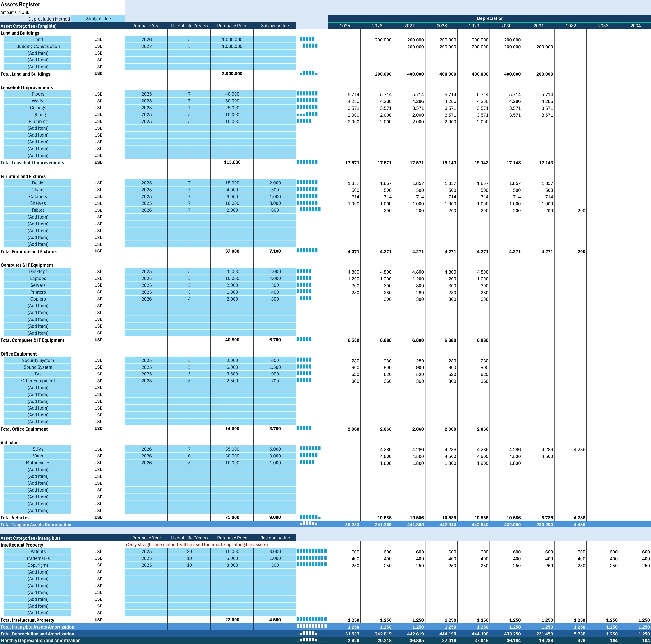Click the Printers purchase price 1.800
651x644 pixels.
point(232,292)
